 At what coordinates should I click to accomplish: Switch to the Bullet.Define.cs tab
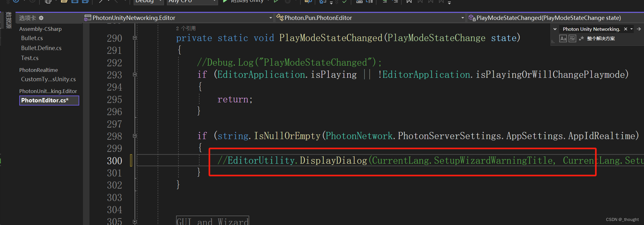pyautogui.click(x=41, y=48)
